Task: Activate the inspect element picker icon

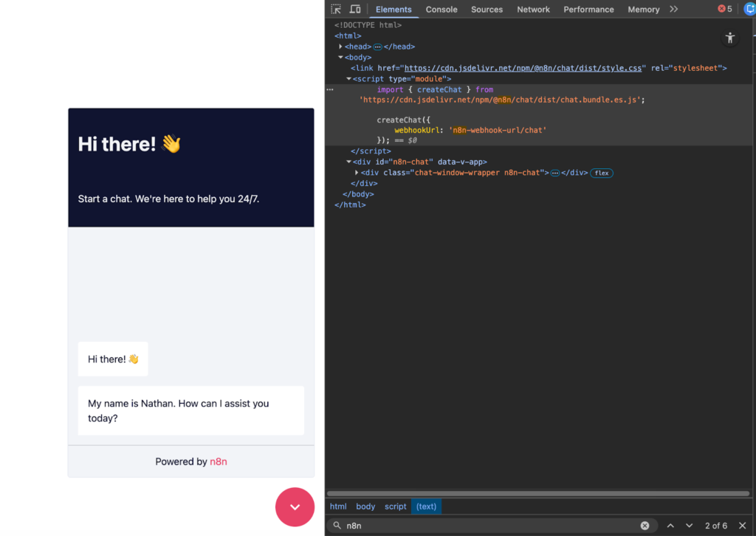Action: [x=337, y=10]
